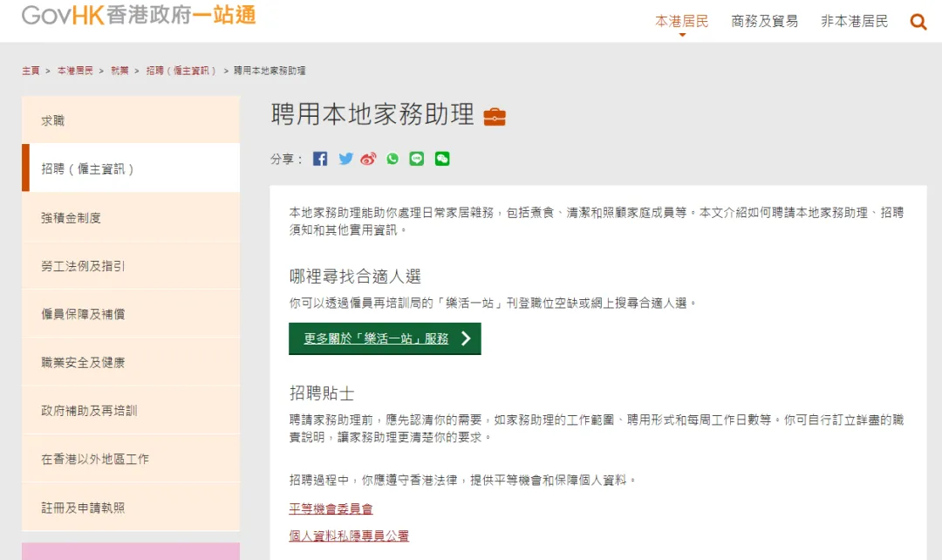Open 勞工法例及指引 sidebar item
This screenshot has width=942, height=560.
tap(83, 265)
